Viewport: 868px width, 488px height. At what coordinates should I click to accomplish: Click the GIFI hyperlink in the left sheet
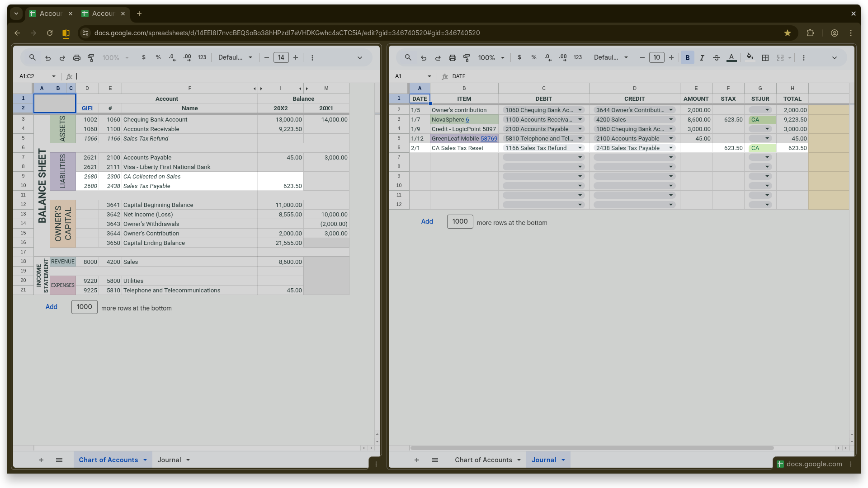coord(87,108)
